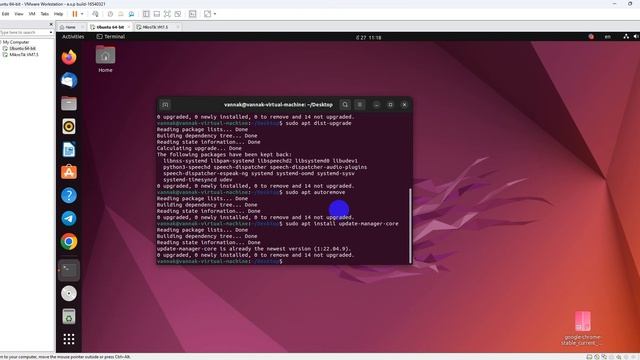Open Ubuntu Software store icon
640x360 pixels.
(69, 172)
